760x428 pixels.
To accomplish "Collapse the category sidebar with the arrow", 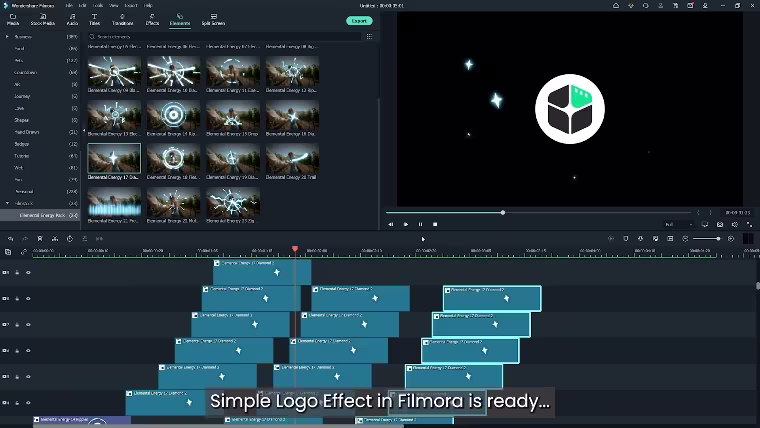I will coord(83,131).
